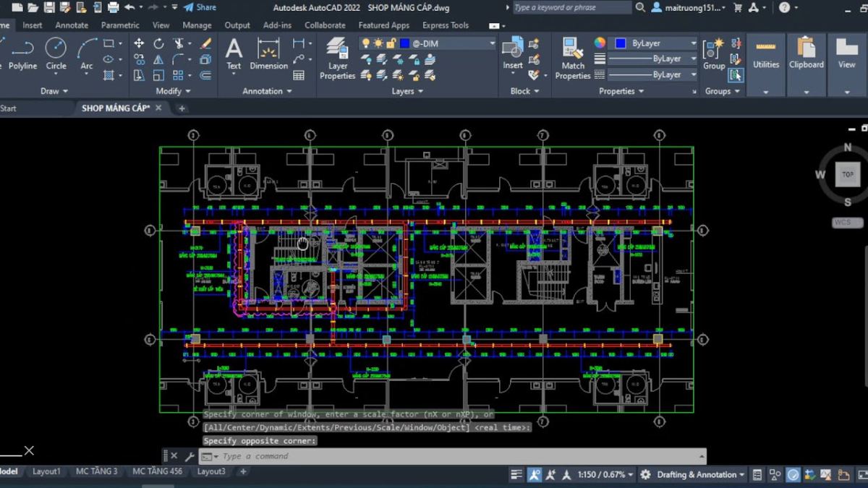This screenshot has height=488, width=868.
Task: Open the Annotate ribbon tab
Action: (72, 25)
